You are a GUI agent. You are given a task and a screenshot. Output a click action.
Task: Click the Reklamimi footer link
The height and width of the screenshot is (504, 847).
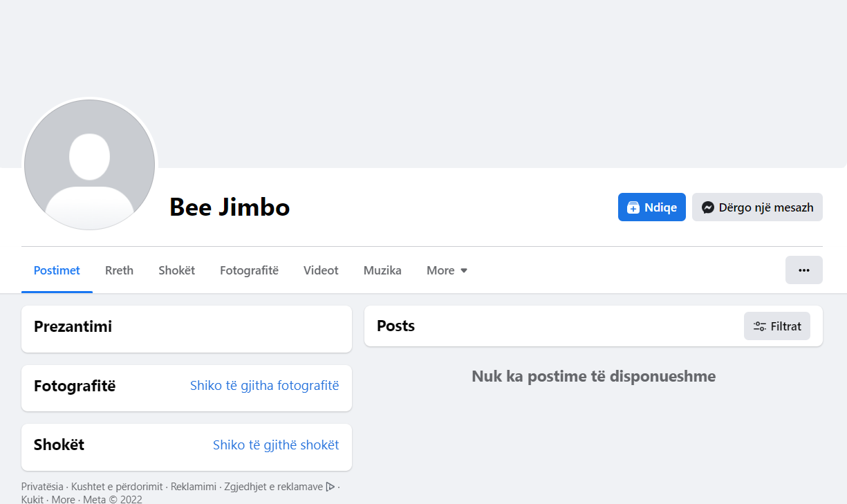193,487
